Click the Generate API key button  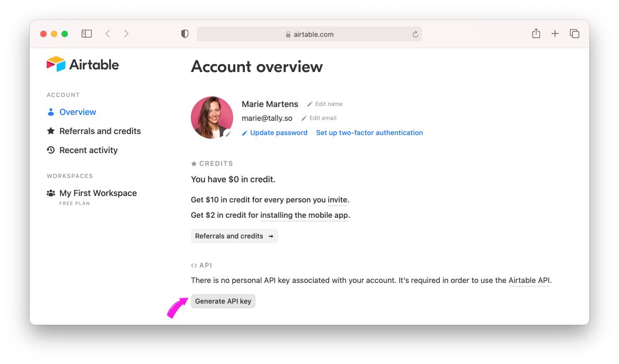tap(223, 301)
